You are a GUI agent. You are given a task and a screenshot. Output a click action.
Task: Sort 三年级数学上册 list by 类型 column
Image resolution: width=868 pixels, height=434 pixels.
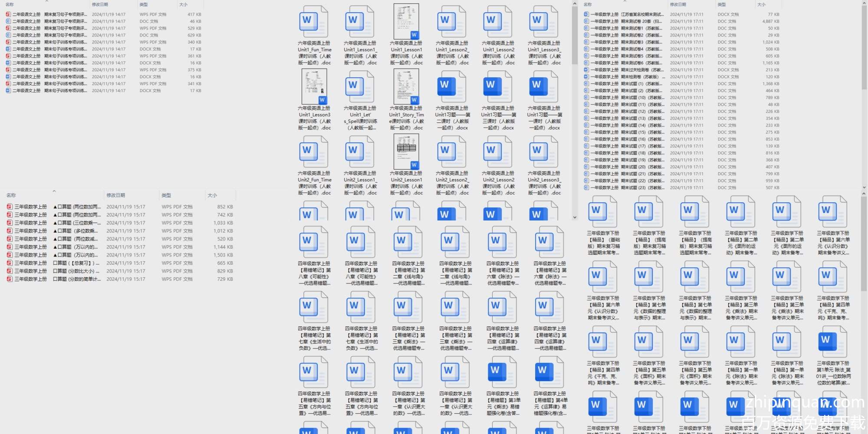166,195
